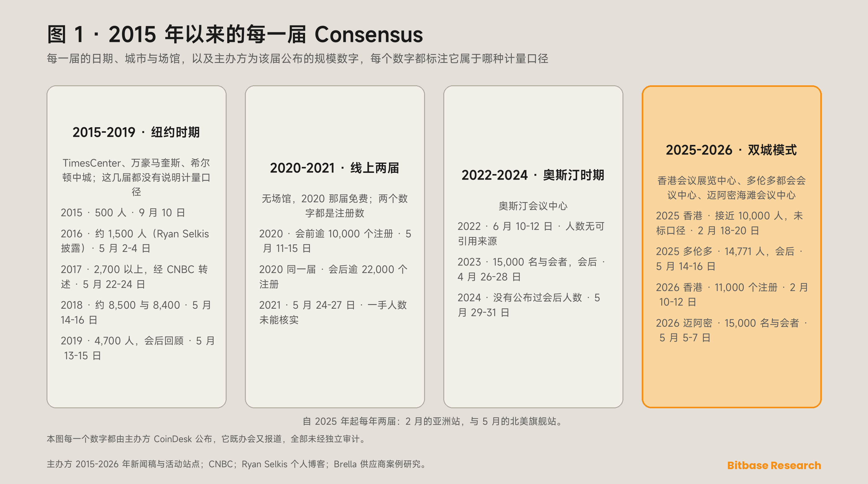This screenshot has width=868, height=484.
Task: Select the '2026 香港 · 11,000 个注册' row
Action: tap(732, 294)
